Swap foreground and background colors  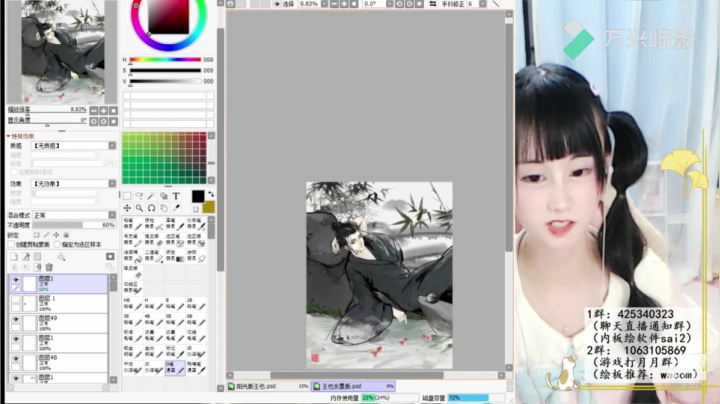coord(211,194)
